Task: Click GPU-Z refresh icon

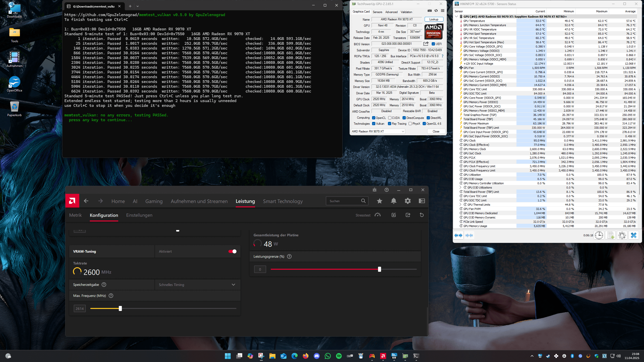Action: (436, 11)
